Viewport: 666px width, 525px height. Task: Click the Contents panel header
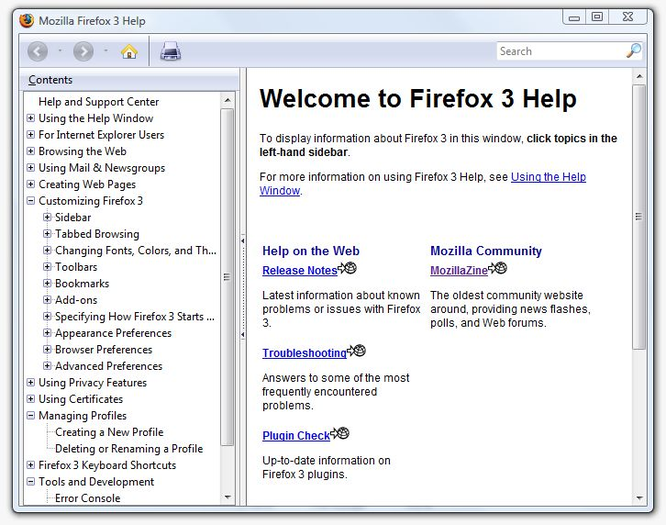click(130, 80)
